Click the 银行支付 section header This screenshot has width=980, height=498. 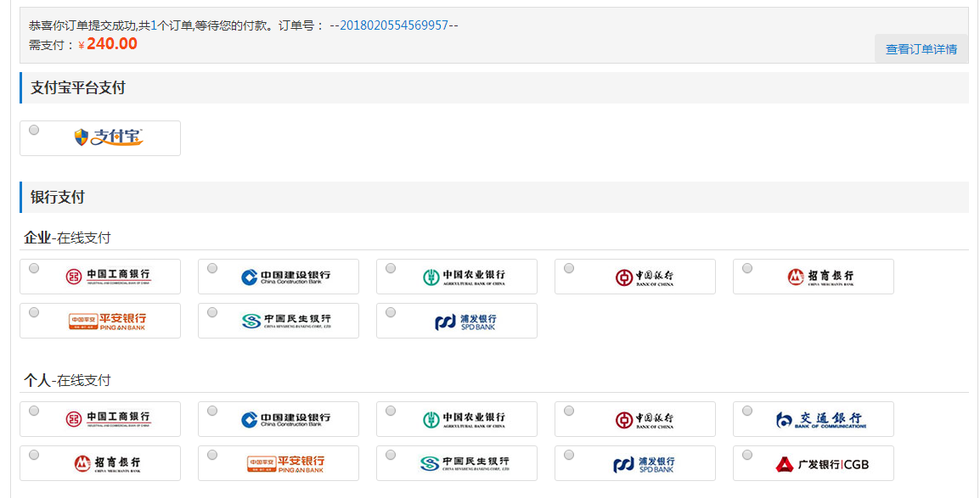(x=58, y=197)
